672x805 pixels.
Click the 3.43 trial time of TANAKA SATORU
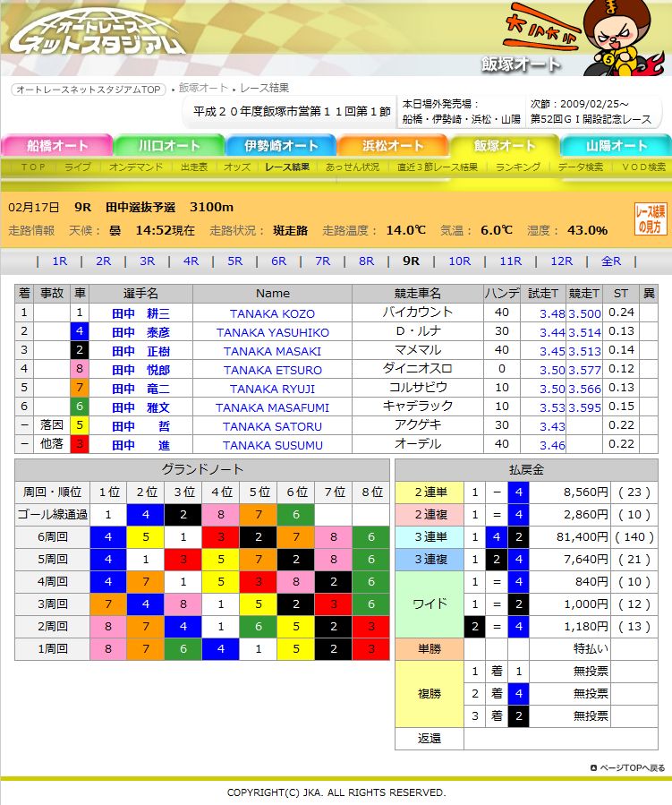pos(552,426)
